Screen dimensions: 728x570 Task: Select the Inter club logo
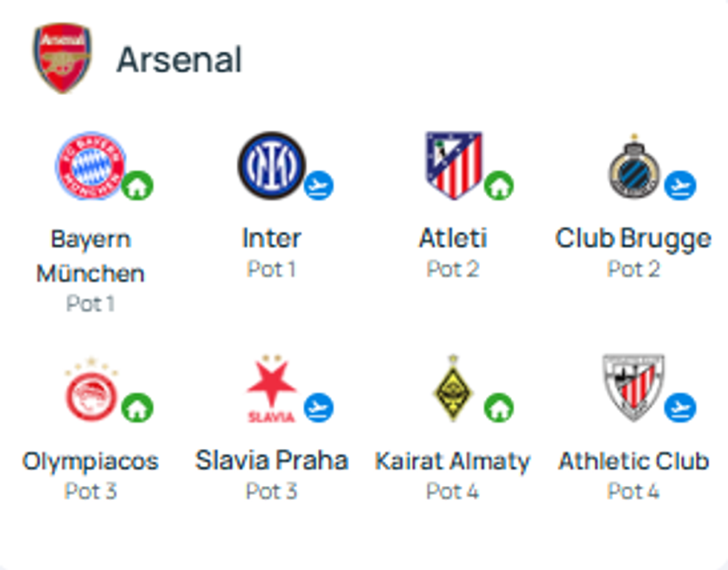click(271, 165)
